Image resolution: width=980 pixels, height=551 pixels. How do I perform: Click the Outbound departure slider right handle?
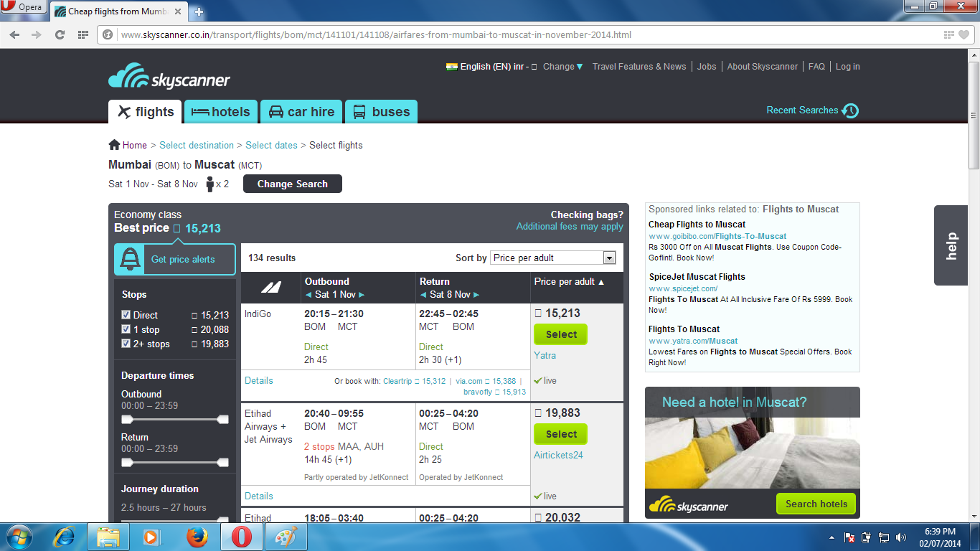click(222, 420)
